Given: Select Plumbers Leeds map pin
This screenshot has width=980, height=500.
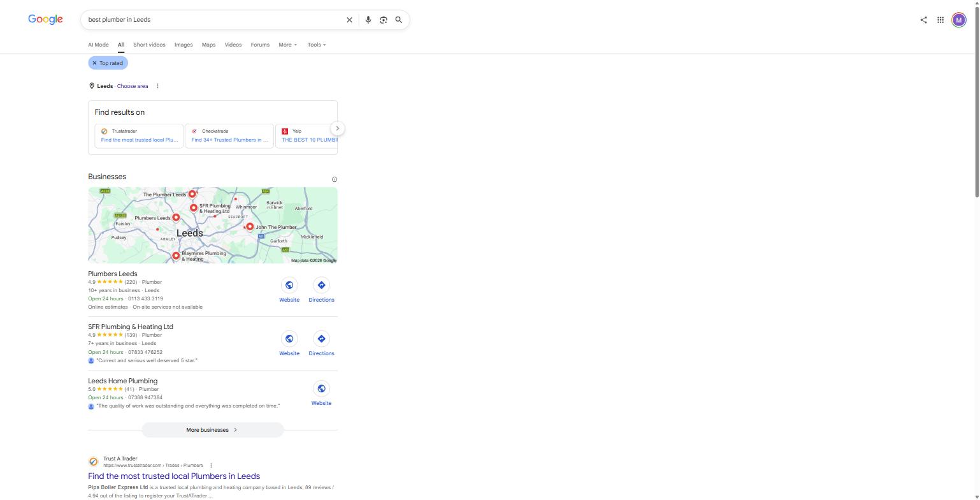Looking at the screenshot, I should click(176, 217).
